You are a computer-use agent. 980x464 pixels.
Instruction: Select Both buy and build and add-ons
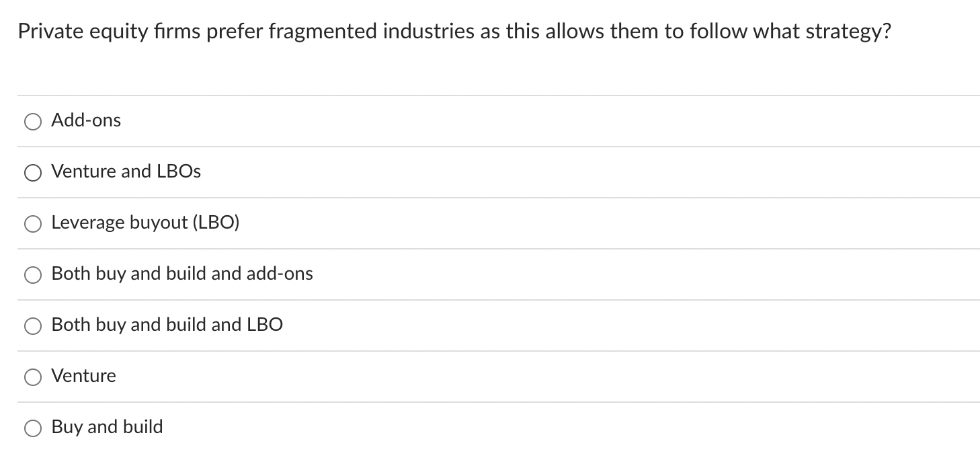32,274
